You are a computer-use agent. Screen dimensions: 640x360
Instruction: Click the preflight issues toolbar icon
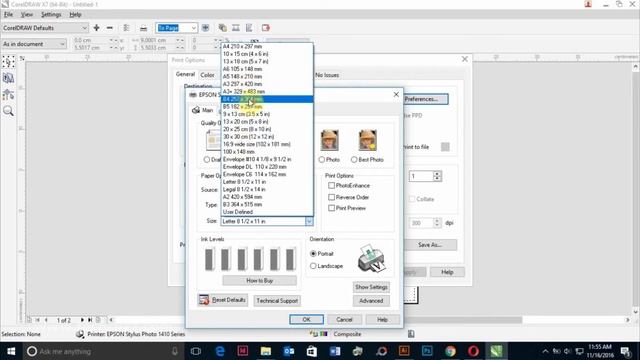[249, 28]
